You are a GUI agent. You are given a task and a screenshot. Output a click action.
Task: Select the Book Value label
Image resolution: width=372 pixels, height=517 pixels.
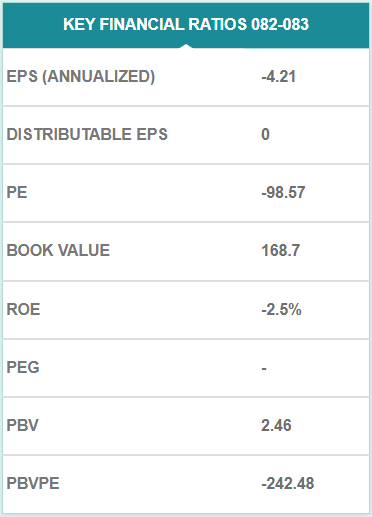click(x=58, y=250)
